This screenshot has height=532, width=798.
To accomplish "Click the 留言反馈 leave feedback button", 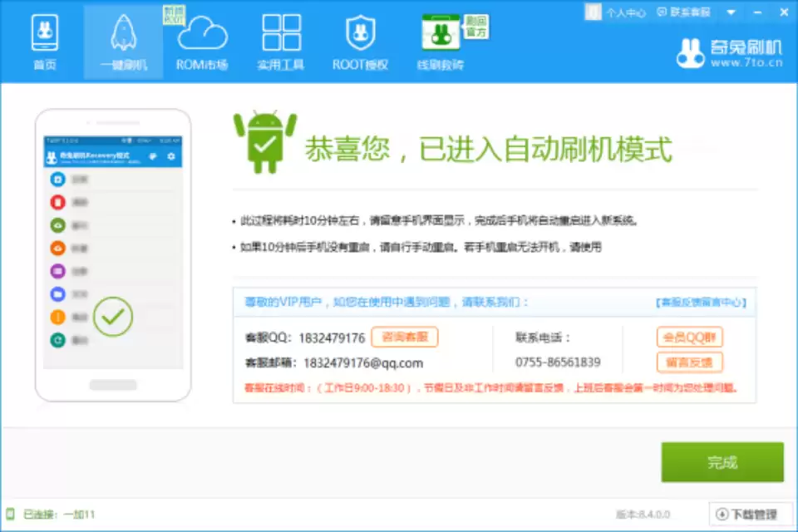I will [x=691, y=362].
